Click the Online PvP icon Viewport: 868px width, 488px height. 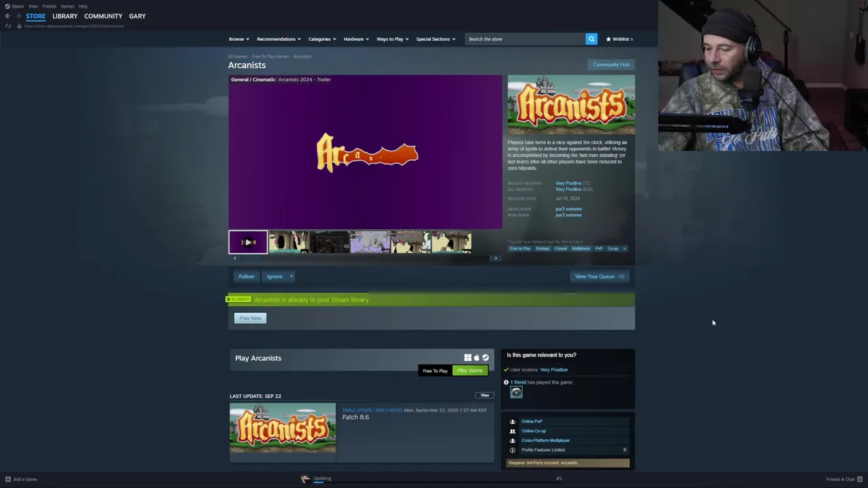click(513, 422)
